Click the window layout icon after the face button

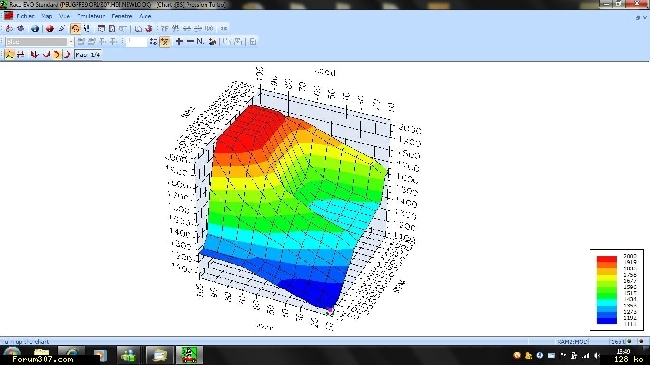(x=101, y=29)
